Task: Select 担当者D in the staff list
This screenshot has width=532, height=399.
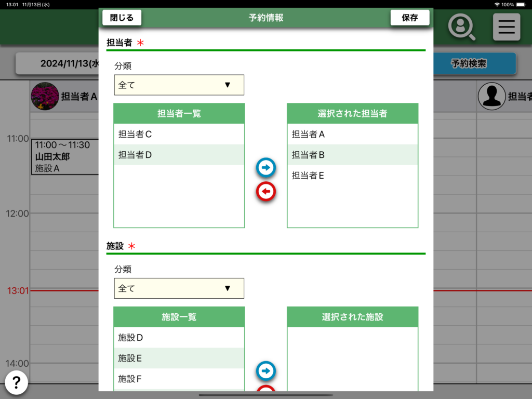Action: pyautogui.click(x=179, y=155)
